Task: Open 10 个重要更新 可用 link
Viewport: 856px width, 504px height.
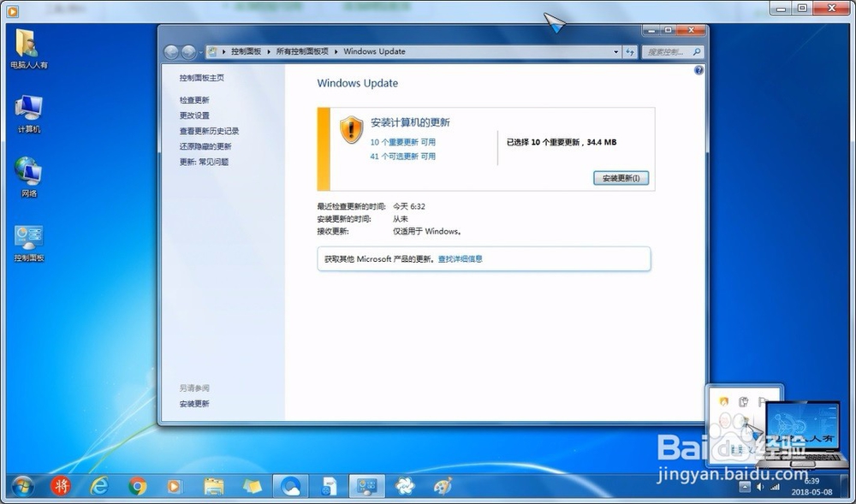Action: coord(403,142)
